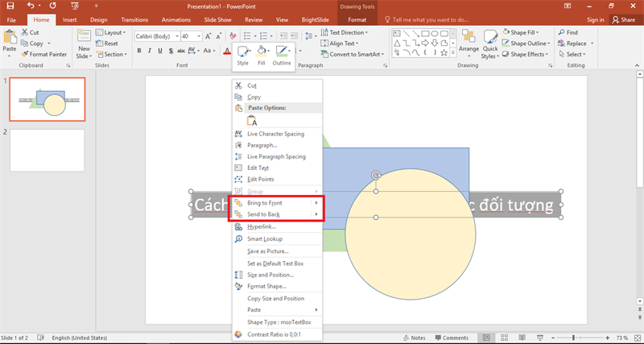Toggle Bold formatting in Font group
This screenshot has height=344, width=644.
[x=138, y=51]
